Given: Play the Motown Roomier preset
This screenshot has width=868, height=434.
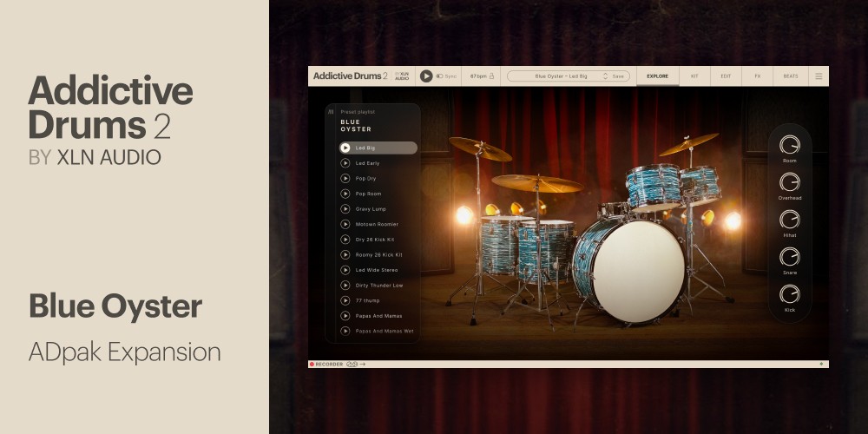Looking at the screenshot, I should [x=345, y=224].
